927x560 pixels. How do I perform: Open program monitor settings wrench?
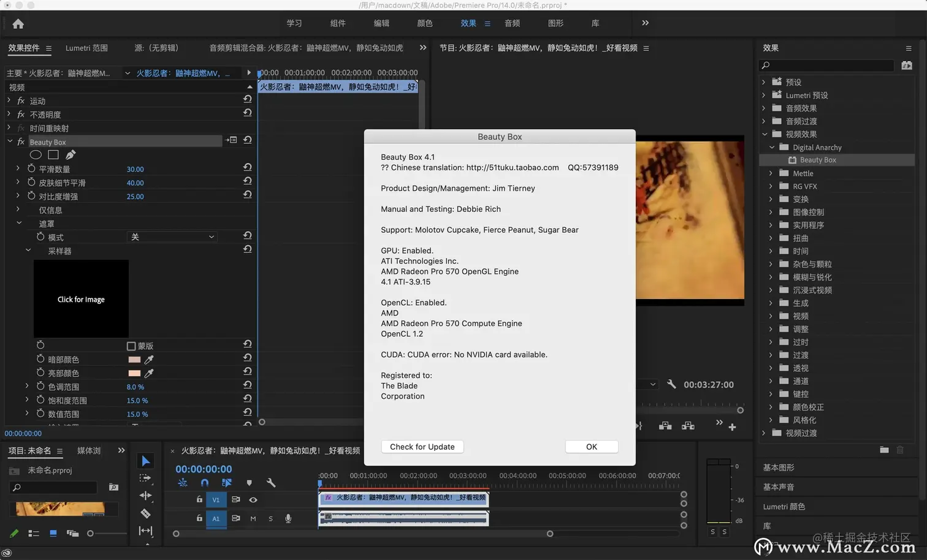(671, 384)
